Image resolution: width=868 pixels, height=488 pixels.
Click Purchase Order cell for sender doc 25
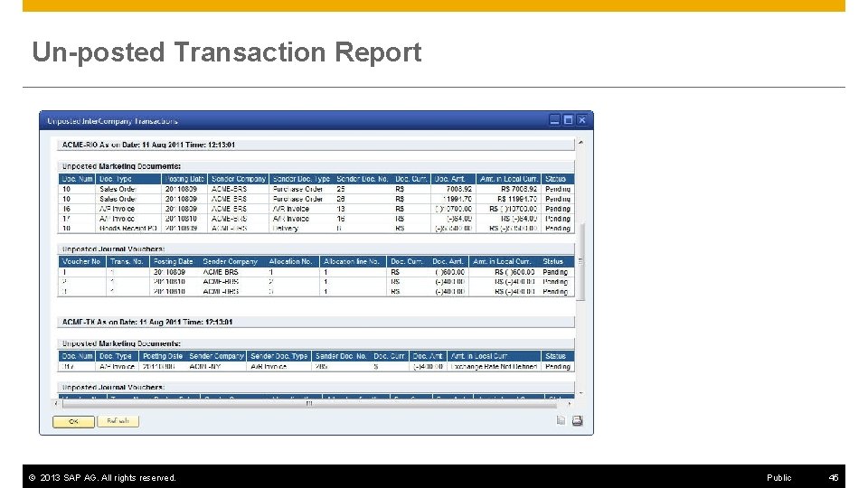[297, 189]
